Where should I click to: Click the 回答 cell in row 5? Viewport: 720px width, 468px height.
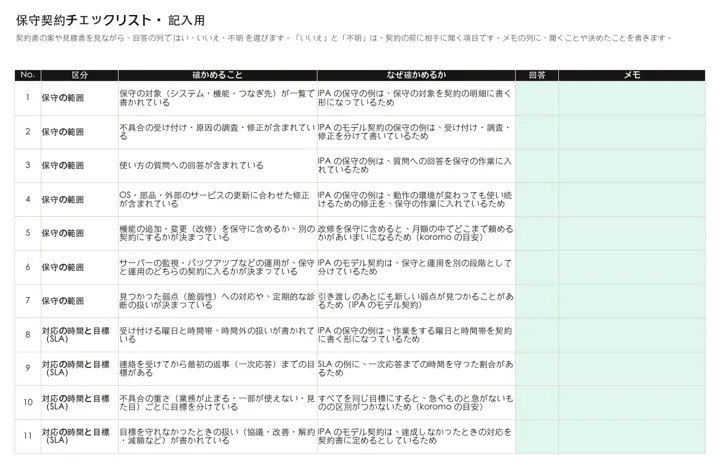click(537, 233)
